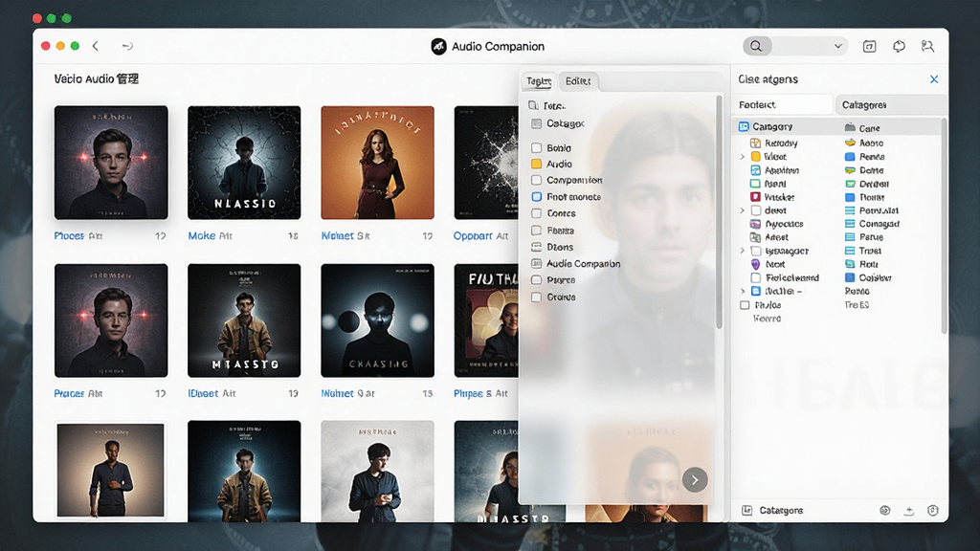Open the orange redhead woman album cover
980x551 pixels.
[377, 163]
